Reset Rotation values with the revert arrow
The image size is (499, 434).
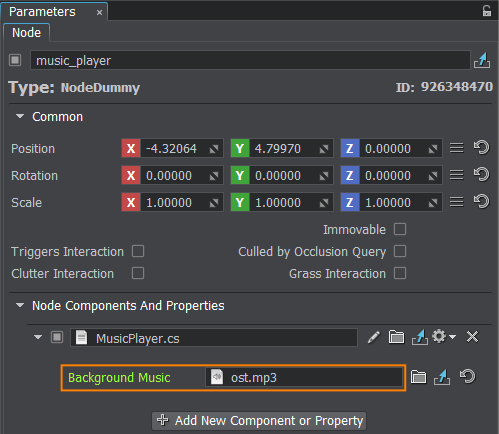click(481, 175)
